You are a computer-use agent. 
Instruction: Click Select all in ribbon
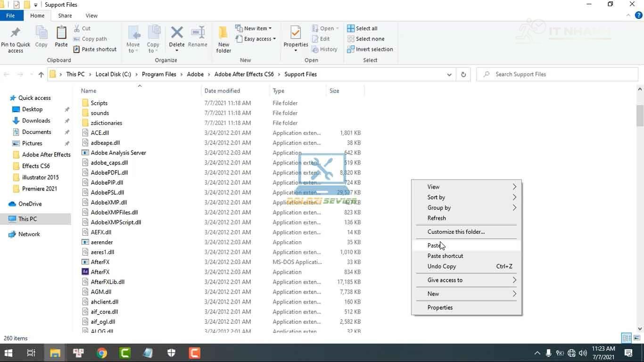point(362,28)
